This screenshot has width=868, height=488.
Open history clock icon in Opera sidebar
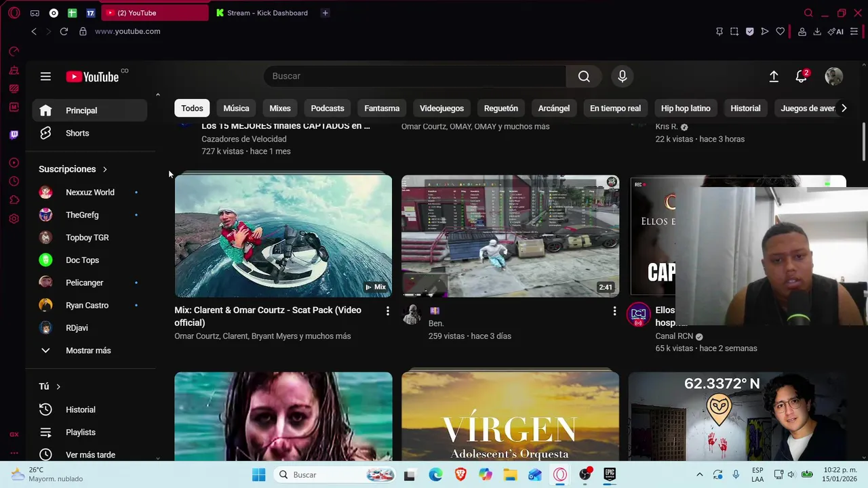[x=14, y=181]
